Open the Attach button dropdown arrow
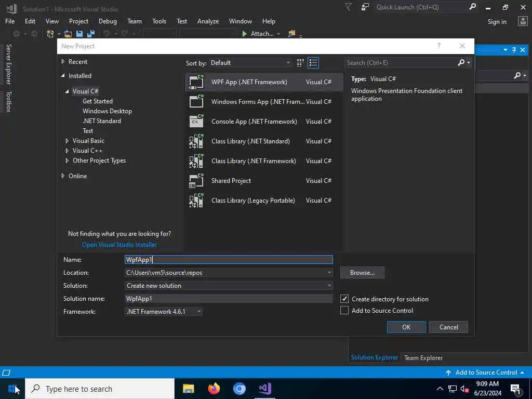This screenshot has height=399, width=532. [278, 34]
